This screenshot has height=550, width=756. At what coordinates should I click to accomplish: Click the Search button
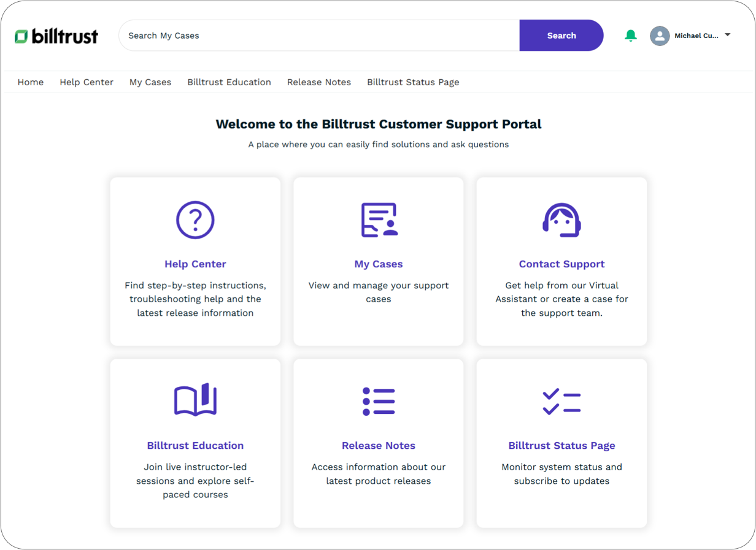point(561,36)
